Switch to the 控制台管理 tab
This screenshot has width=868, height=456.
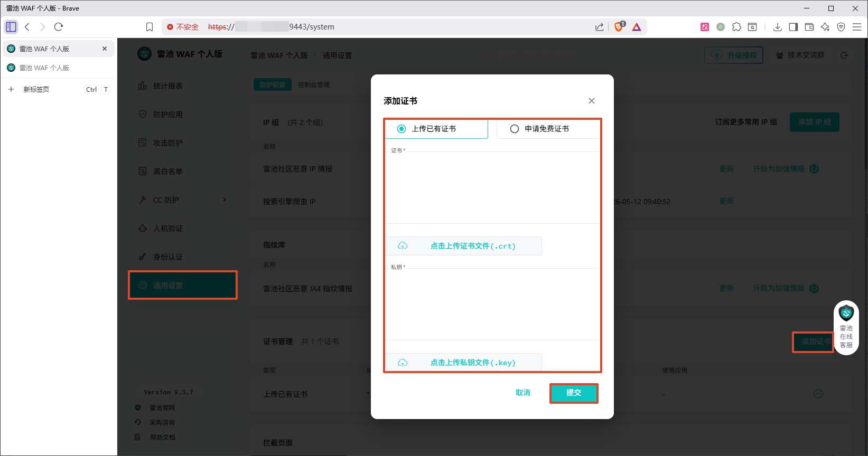(x=313, y=84)
